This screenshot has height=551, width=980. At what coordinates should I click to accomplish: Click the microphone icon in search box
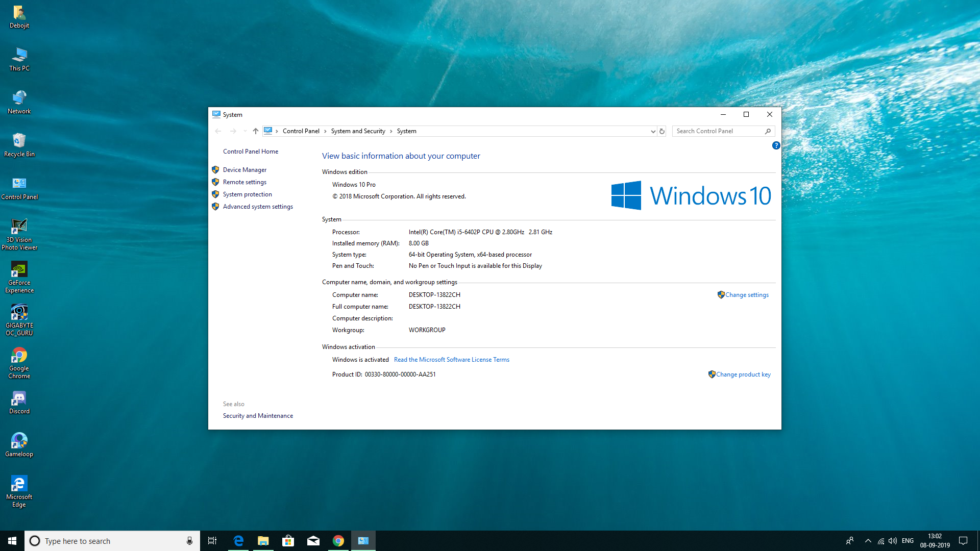pyautogui.click(x=189, y=541)
